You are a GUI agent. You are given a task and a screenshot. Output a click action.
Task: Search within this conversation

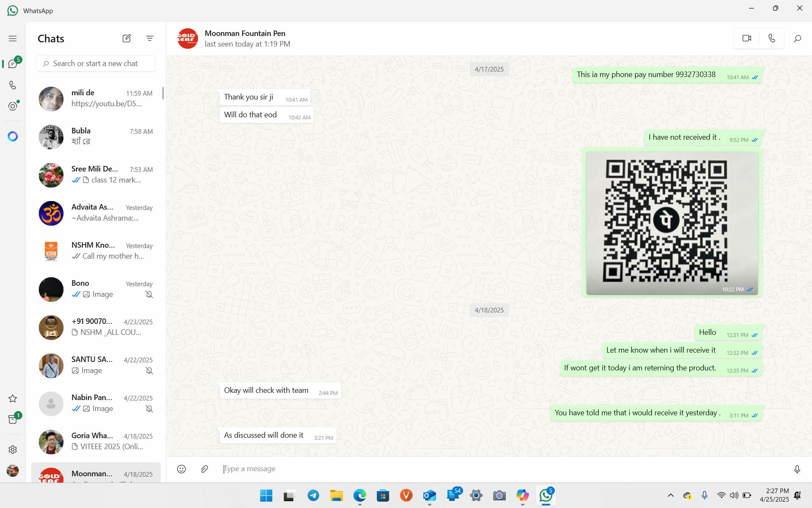click(x=797, y=39)
